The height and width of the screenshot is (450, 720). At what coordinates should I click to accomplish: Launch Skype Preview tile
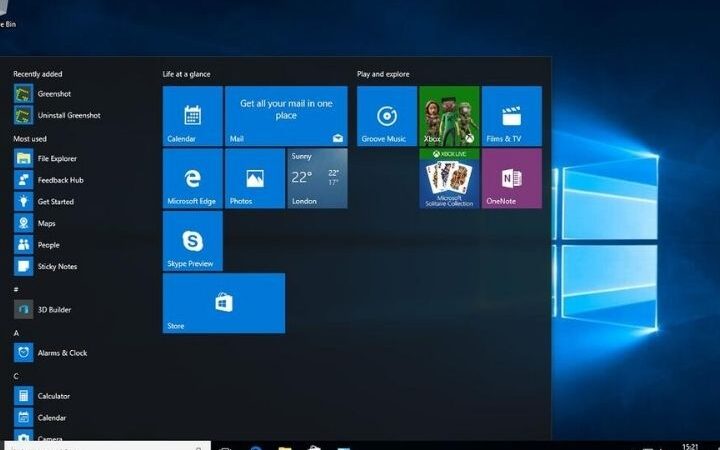tap(193, 241)
